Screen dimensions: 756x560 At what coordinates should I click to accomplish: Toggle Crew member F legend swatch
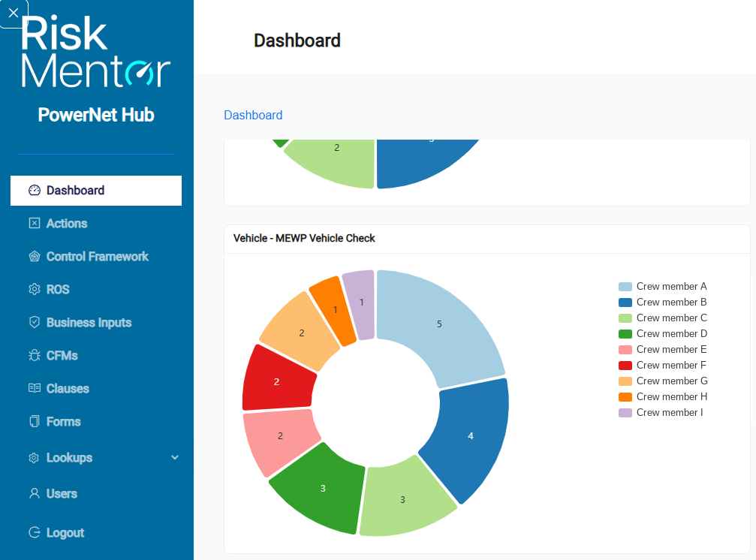click(625, 366)
